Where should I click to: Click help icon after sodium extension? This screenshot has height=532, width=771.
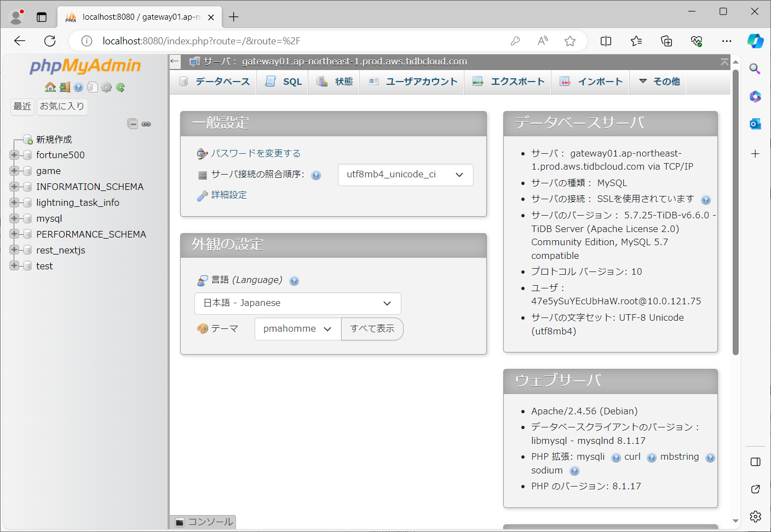(574, 471)
